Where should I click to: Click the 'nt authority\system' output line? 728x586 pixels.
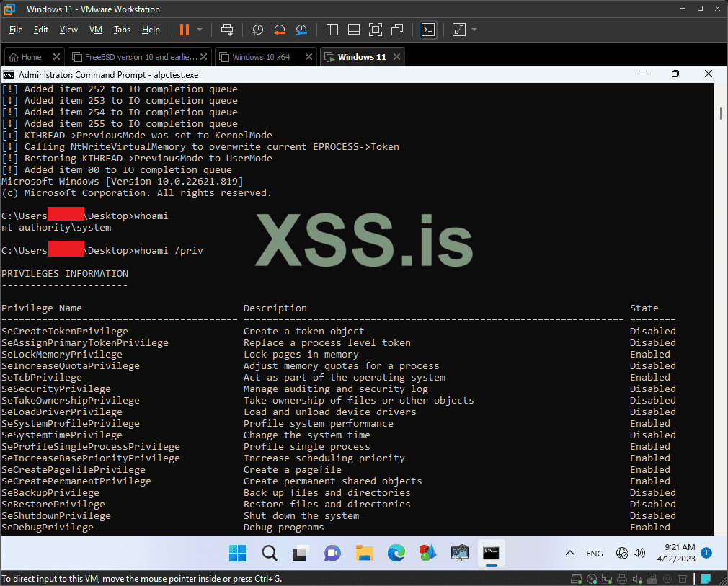click(56, 228)
